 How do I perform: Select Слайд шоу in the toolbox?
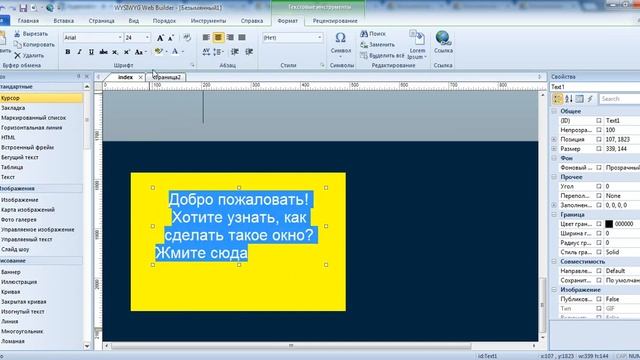point(15,249)
